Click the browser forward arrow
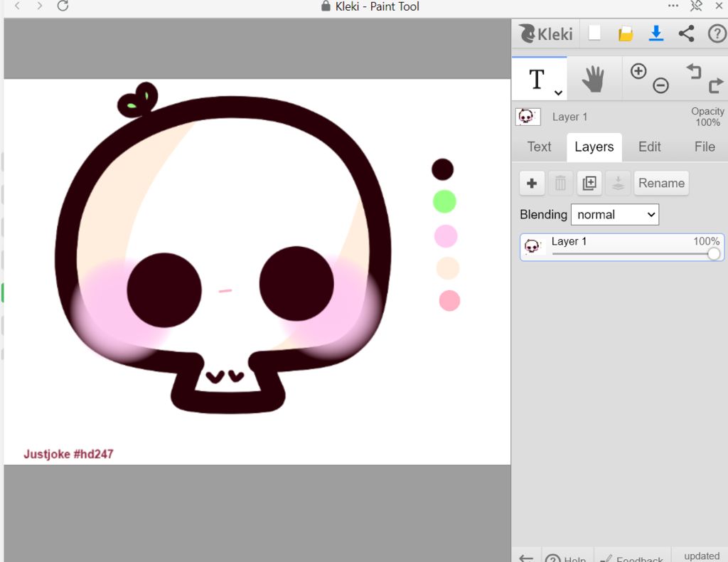The height and width of the screenshot is (562, 728). [40, 6]
